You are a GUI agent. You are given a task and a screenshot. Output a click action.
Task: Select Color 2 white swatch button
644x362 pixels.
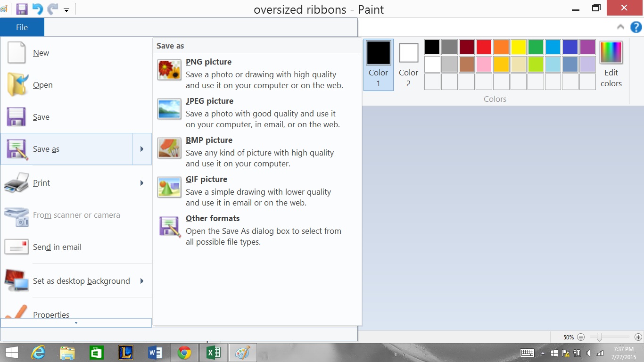(x=408, y=65)
